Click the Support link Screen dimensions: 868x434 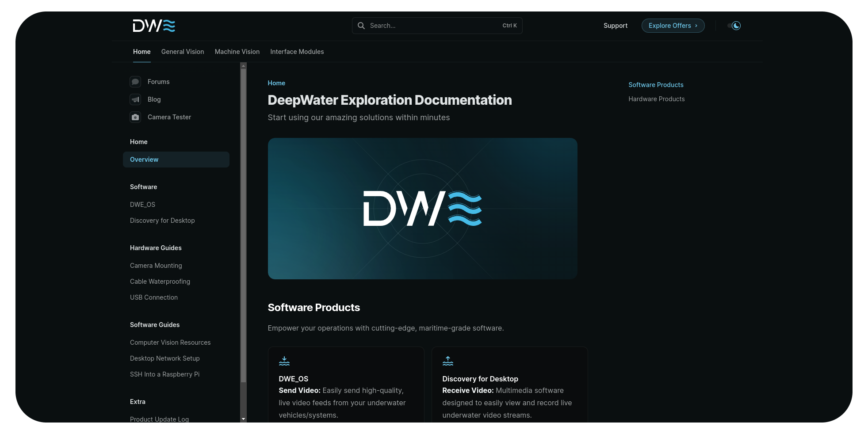[x=615, y=26]
